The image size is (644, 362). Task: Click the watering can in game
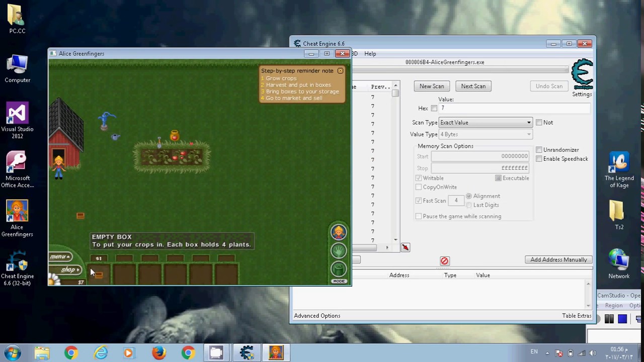pos(116,136)
